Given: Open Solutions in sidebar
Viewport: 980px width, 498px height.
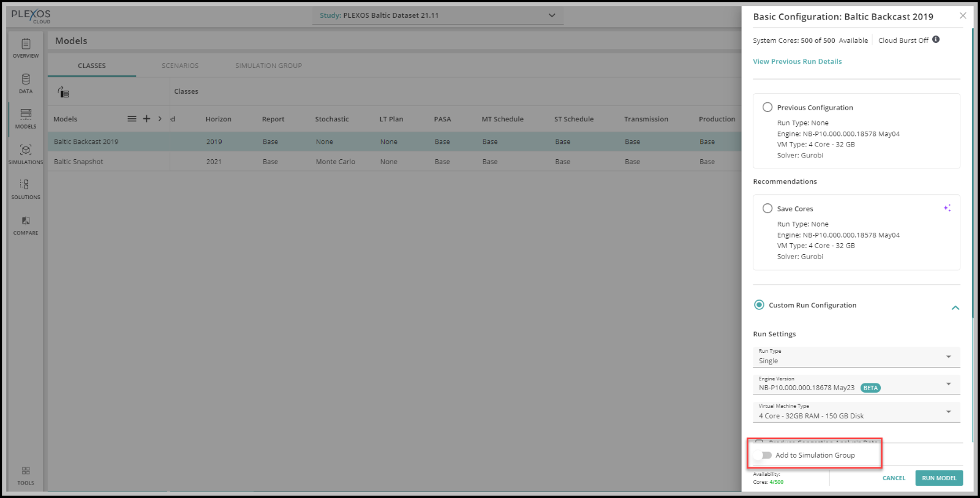Looking at the screenshot, I should coord(26,189).
